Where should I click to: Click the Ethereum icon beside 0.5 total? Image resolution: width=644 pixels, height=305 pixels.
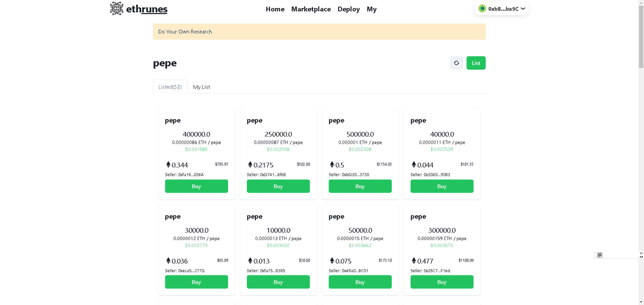click(x=332, y=165)
